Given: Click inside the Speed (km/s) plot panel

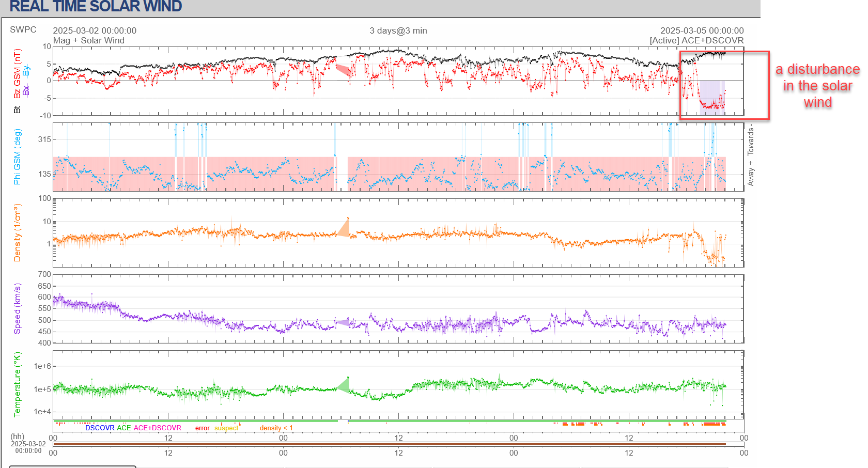Looking at the screenshot, I should 398,308.
